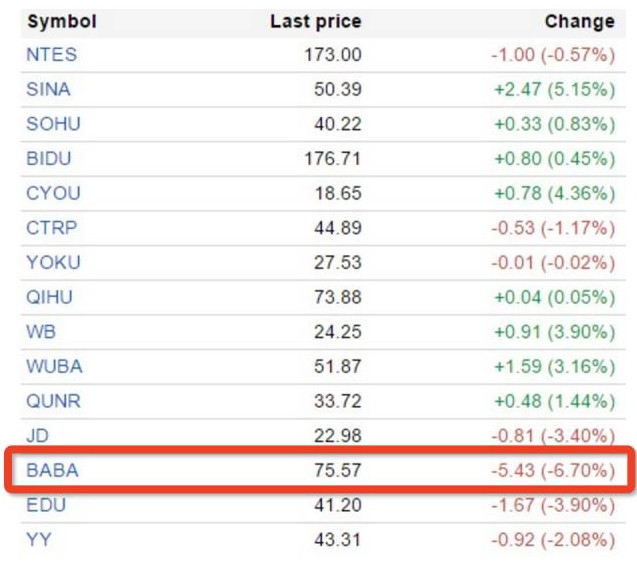Select change value +1.59 (3.16%)
The height and width of the screenshot is (565, 637).
555,366
